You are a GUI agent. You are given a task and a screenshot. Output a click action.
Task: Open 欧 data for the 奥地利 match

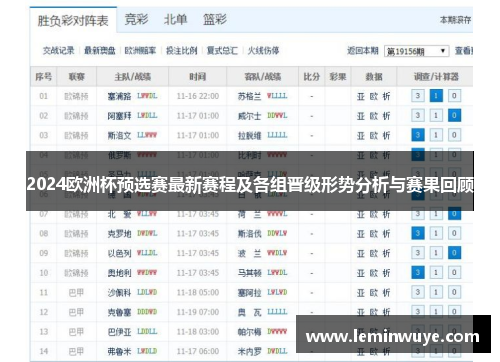pos(374,273)
